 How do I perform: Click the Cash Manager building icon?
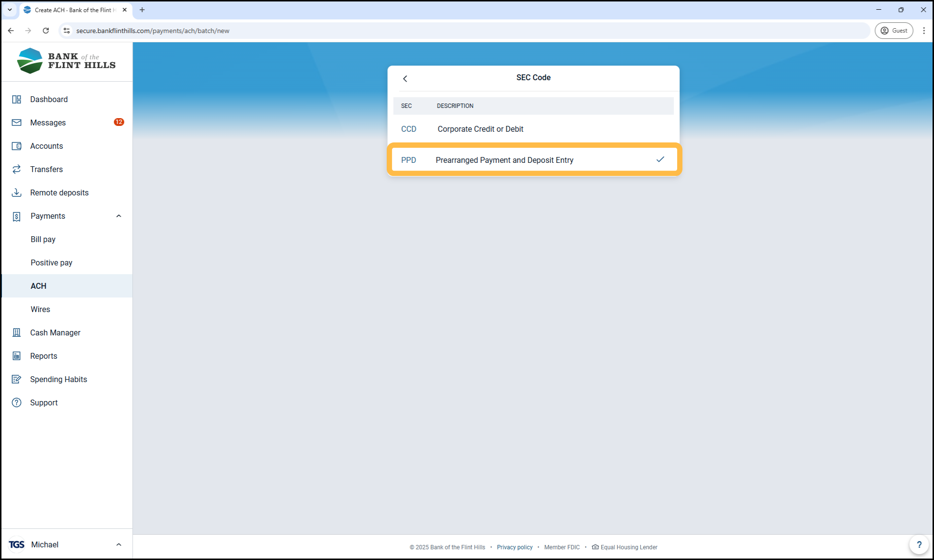(x=17, y=332)
